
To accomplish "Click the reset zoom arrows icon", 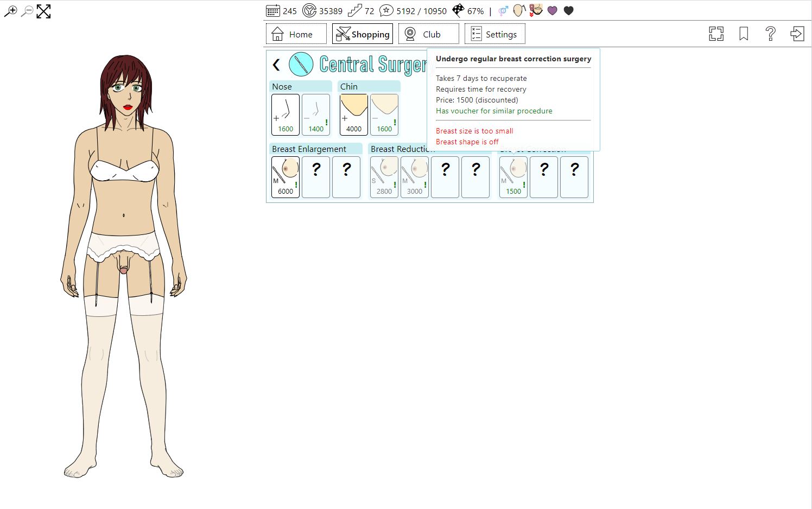I will [43, 11].
